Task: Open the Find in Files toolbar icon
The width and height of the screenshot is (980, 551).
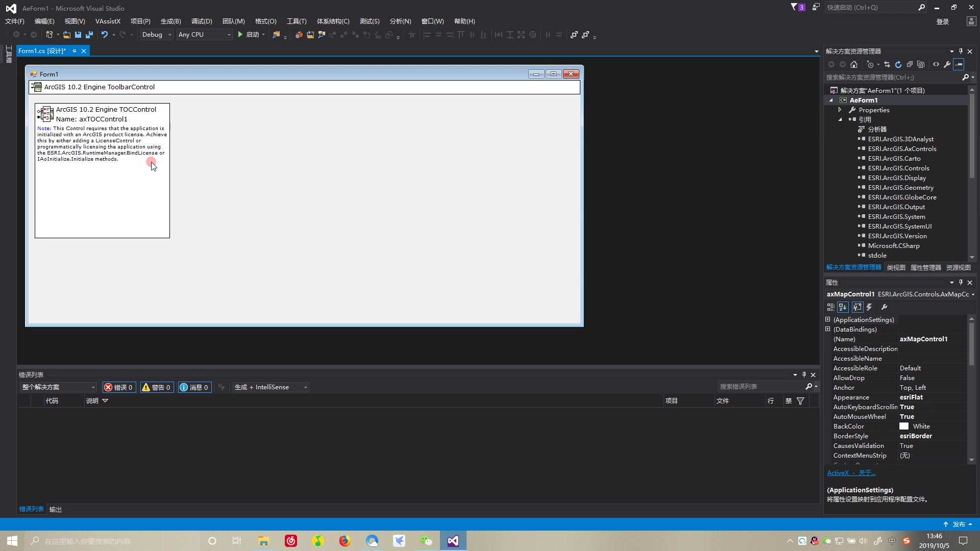Action: pyautogui.click(x=276, y=35)
